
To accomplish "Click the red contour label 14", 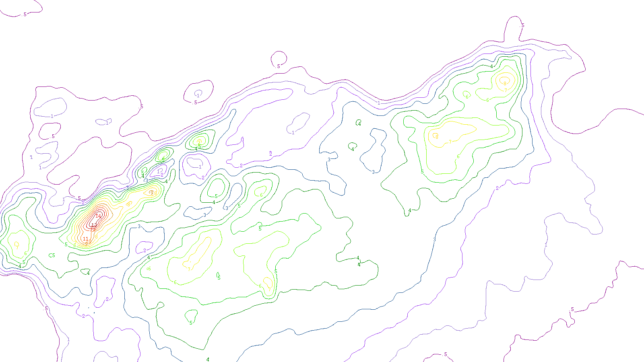I will 98,216.
